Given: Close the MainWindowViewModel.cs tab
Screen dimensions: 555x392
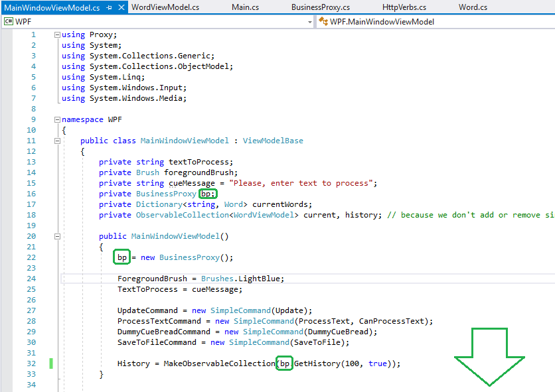Looking at the screenshot, I should [x=121, y=7].
